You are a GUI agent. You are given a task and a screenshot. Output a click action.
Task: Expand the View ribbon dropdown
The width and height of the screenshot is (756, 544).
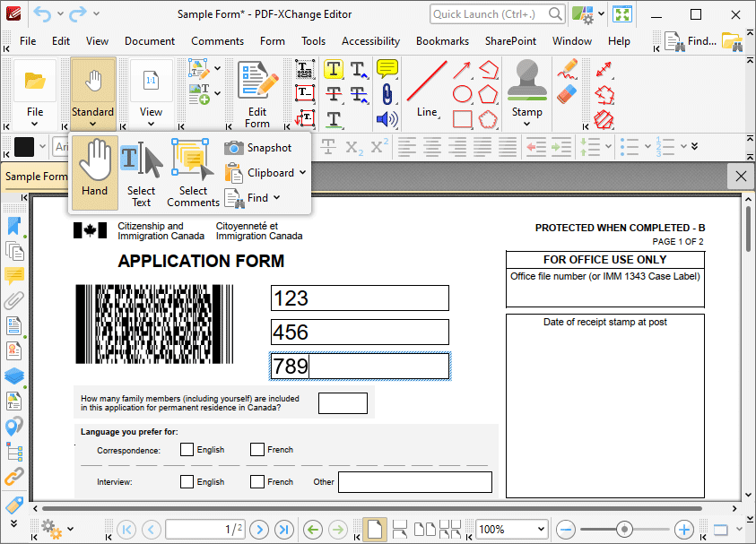tap(151, 125)
